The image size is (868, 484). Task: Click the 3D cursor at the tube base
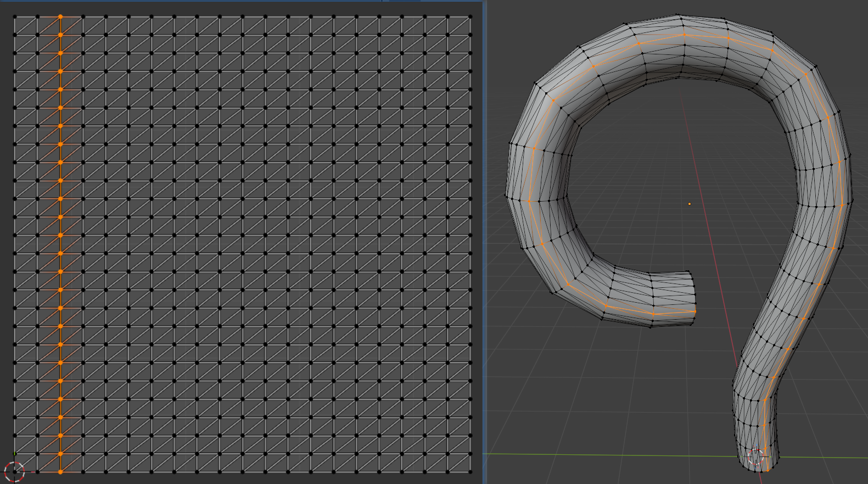tap(756, 457)
